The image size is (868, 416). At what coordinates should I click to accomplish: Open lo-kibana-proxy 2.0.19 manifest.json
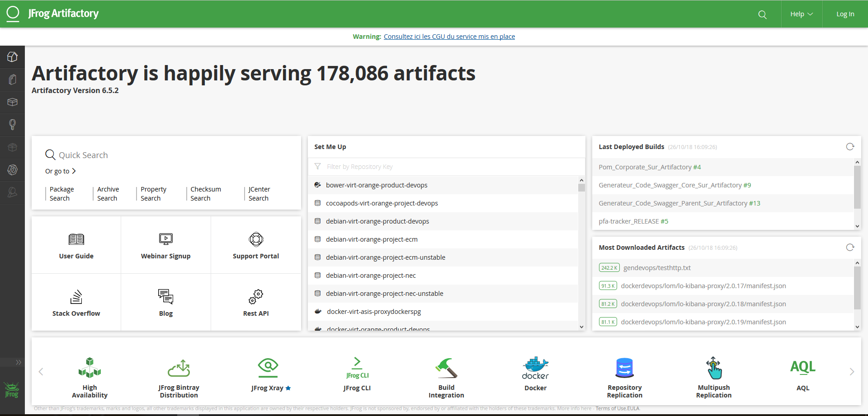point(723,322)
